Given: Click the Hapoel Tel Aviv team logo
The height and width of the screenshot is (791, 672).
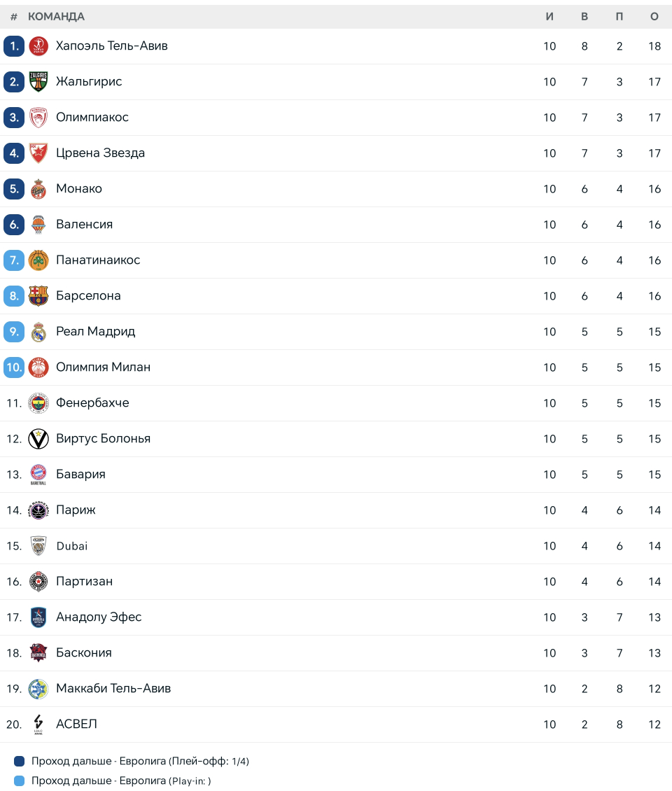Looking at the screenshot, I should (38, 46).
